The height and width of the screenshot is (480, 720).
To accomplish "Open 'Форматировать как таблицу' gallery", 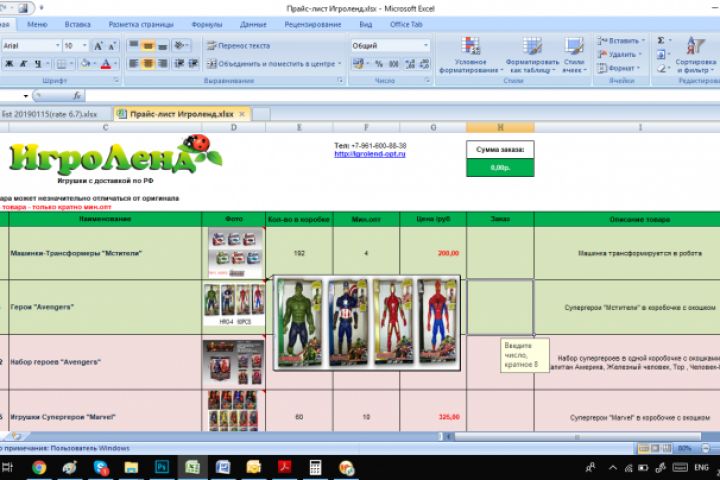I will point(532,54).
